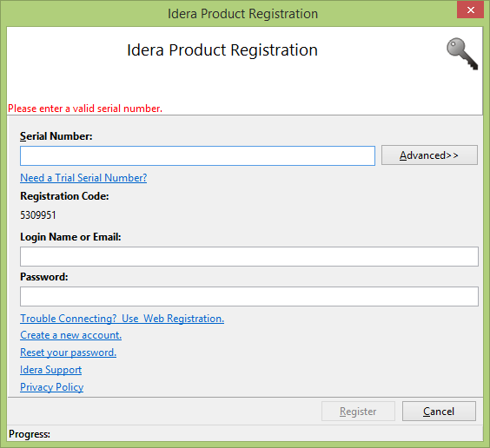Click the large Idera Product Registration heading

222,50
